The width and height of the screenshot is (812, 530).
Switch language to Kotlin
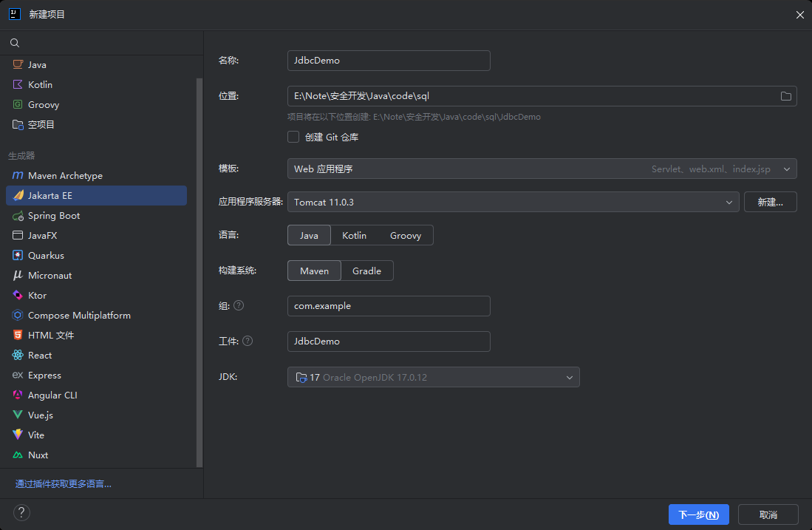tap(354, 235)
